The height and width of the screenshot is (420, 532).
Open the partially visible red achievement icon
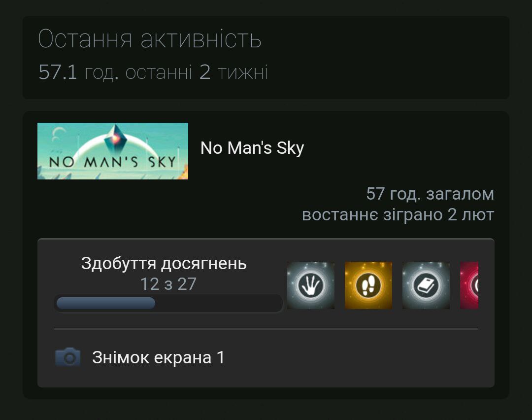pos(469,285)
